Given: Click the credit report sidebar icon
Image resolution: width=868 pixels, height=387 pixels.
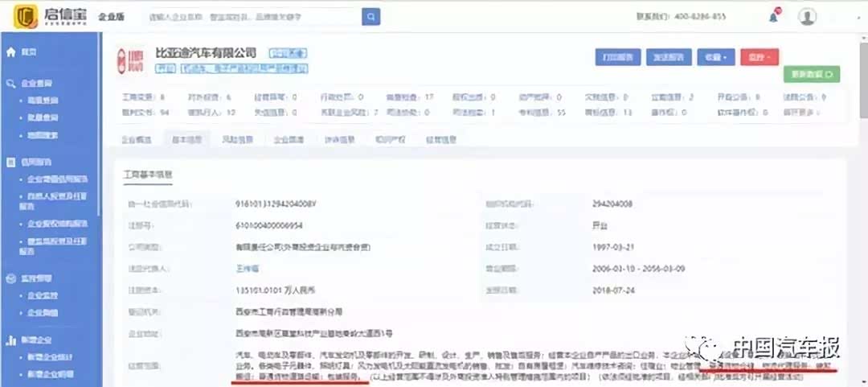Looking at the screenshot, I should pos(11,162).
